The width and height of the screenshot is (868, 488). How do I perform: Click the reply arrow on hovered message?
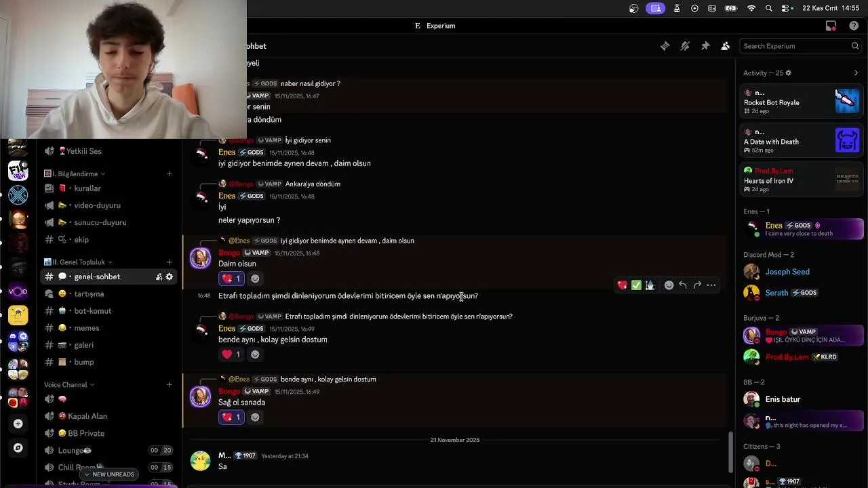683,285
